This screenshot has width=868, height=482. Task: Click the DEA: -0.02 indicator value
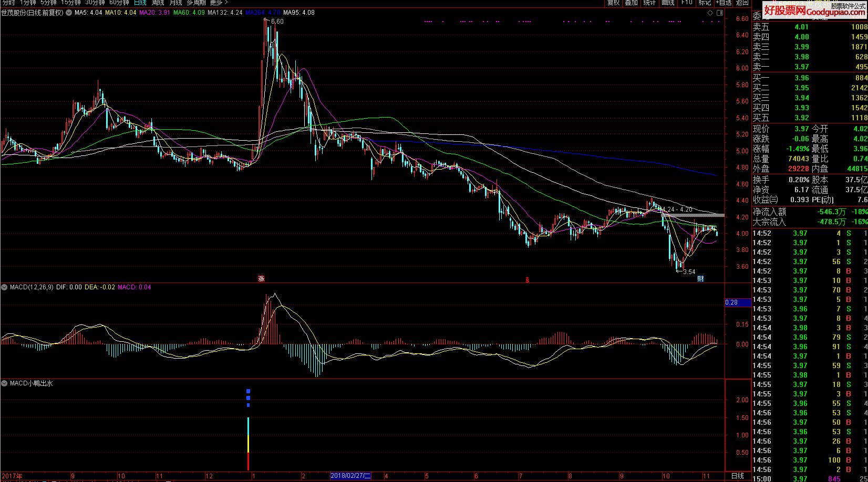100,287
